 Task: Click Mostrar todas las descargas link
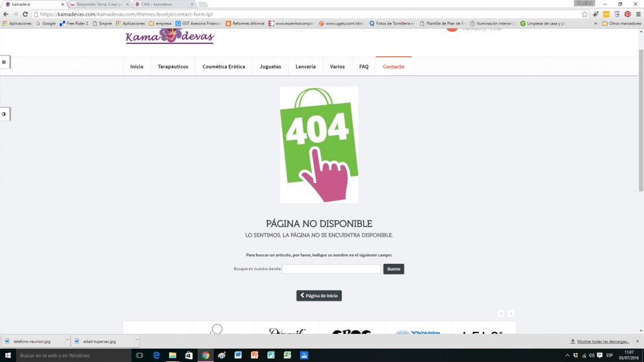point(603,342)
